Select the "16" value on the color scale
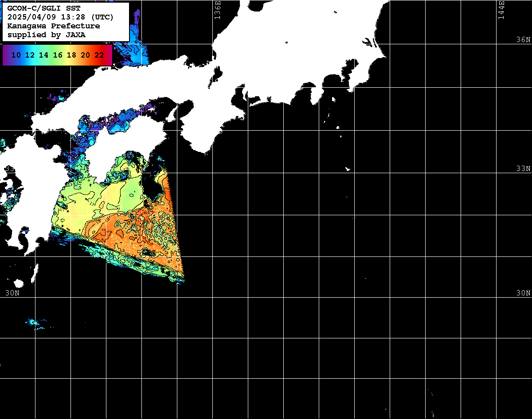The image size is (532, 419). (58, 55)
